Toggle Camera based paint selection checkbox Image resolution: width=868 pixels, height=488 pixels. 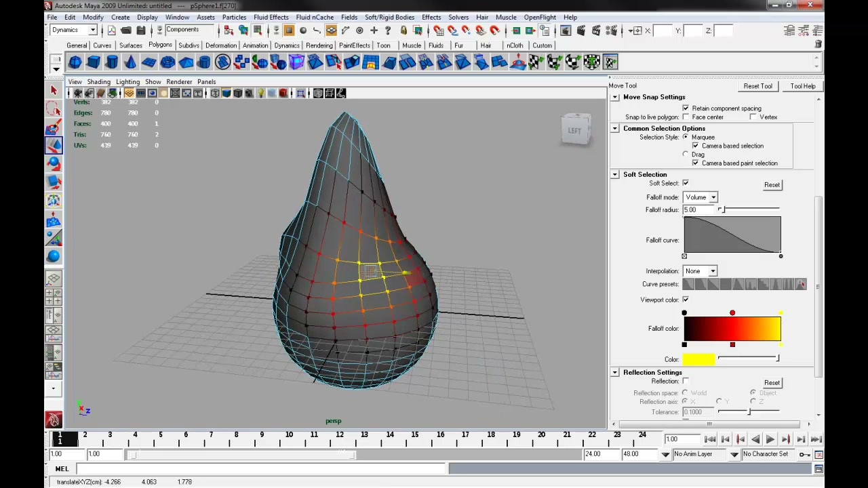[695, 163]
